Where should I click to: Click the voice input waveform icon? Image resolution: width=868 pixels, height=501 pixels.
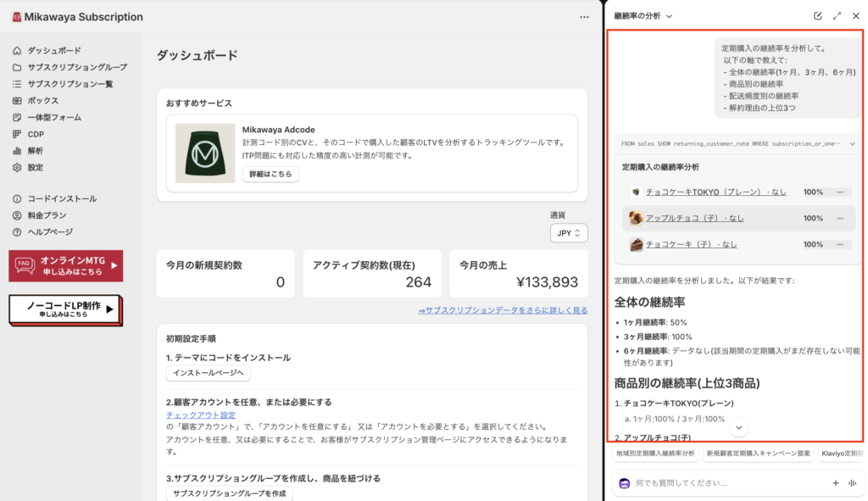852,483
